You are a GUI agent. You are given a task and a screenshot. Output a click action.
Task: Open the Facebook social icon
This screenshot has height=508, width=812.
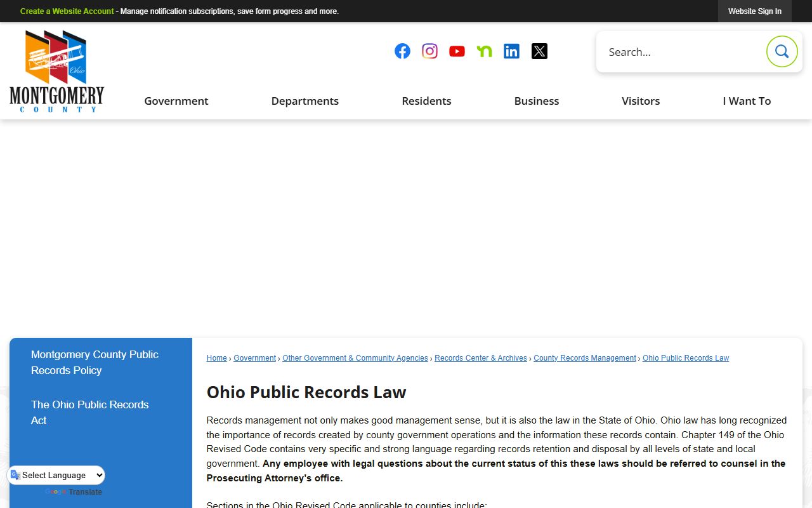(x=402, y=51)
